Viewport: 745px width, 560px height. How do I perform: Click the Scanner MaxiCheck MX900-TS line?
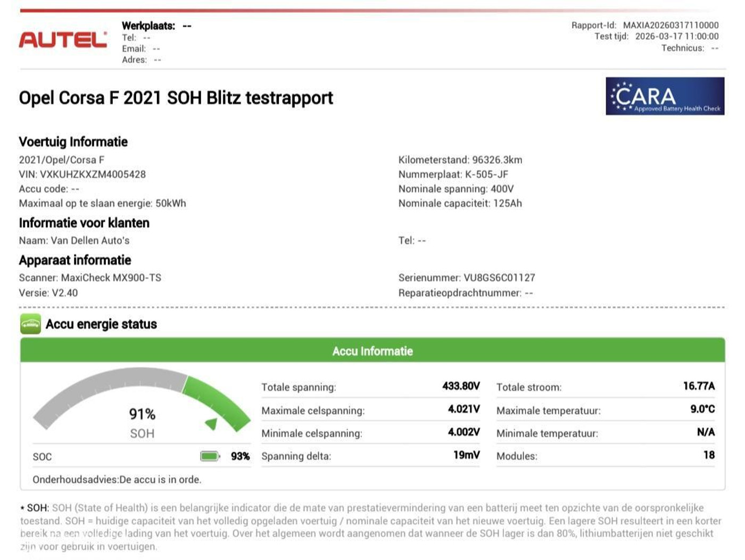tap(90, 278)
